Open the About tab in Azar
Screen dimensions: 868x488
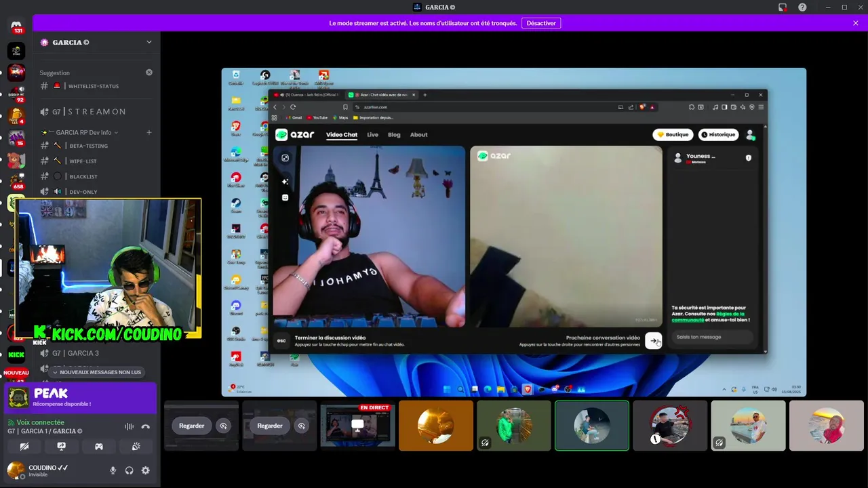(x=418, y=135)
